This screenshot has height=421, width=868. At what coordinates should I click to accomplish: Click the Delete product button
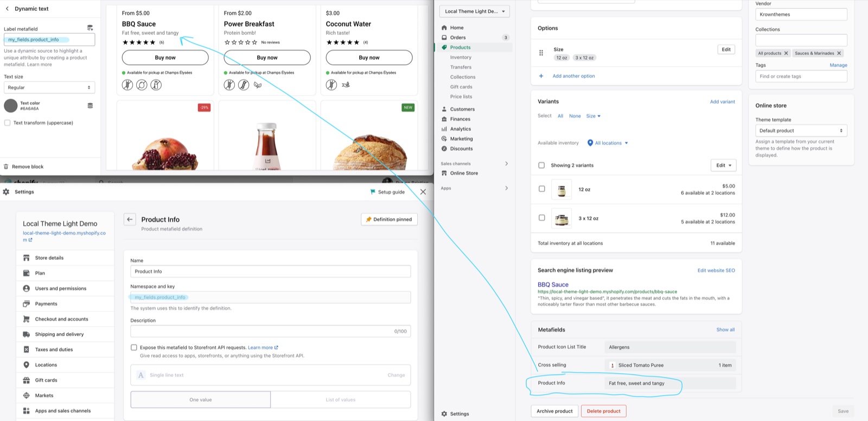click(604, 411)
